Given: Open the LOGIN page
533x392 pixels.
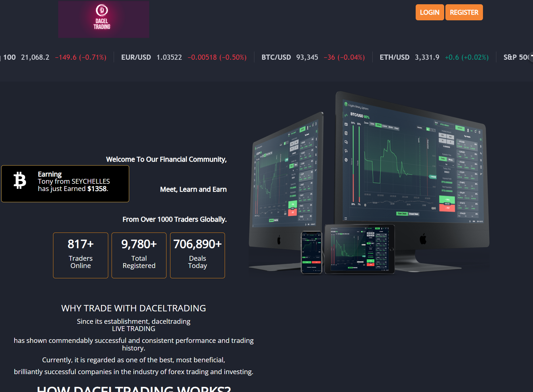Looking at the screenshot, I should [x=429, y=12].
